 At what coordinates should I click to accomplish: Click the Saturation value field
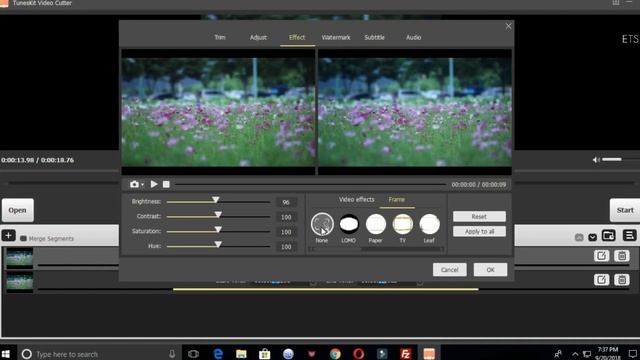click(x=286, y=232)
